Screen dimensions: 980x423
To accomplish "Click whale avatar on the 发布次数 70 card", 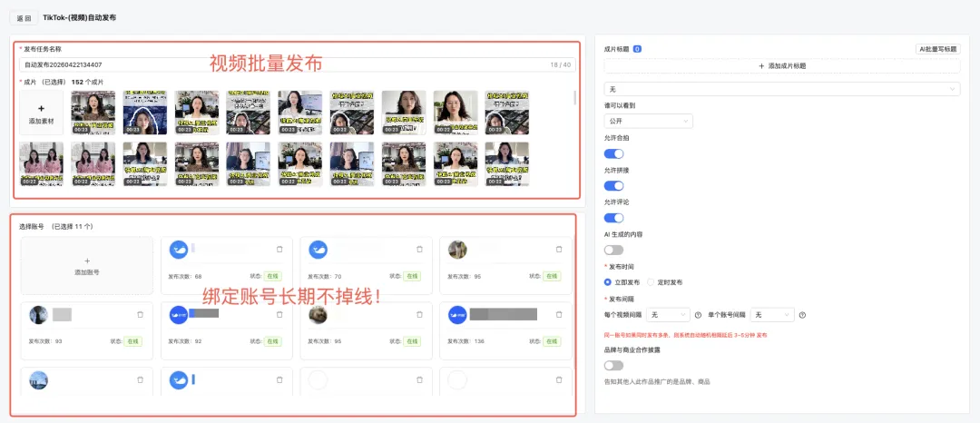I will click(318, 250).
